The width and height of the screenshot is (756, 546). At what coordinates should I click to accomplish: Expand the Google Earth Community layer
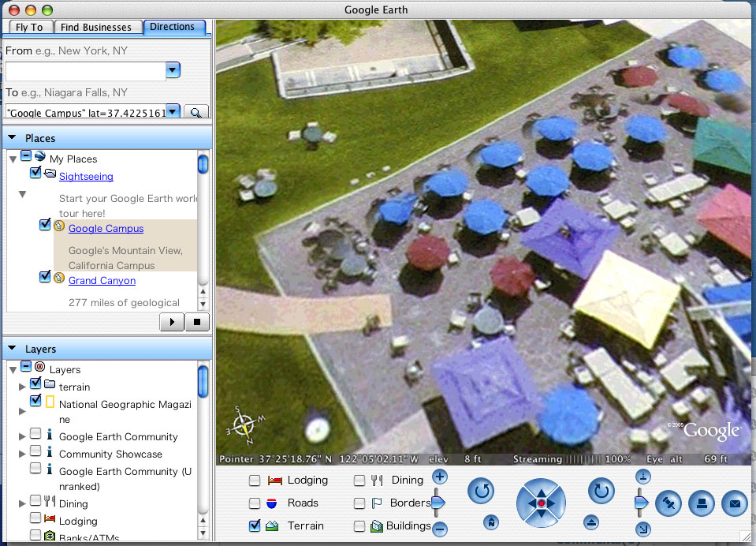(x=21, y=436)
